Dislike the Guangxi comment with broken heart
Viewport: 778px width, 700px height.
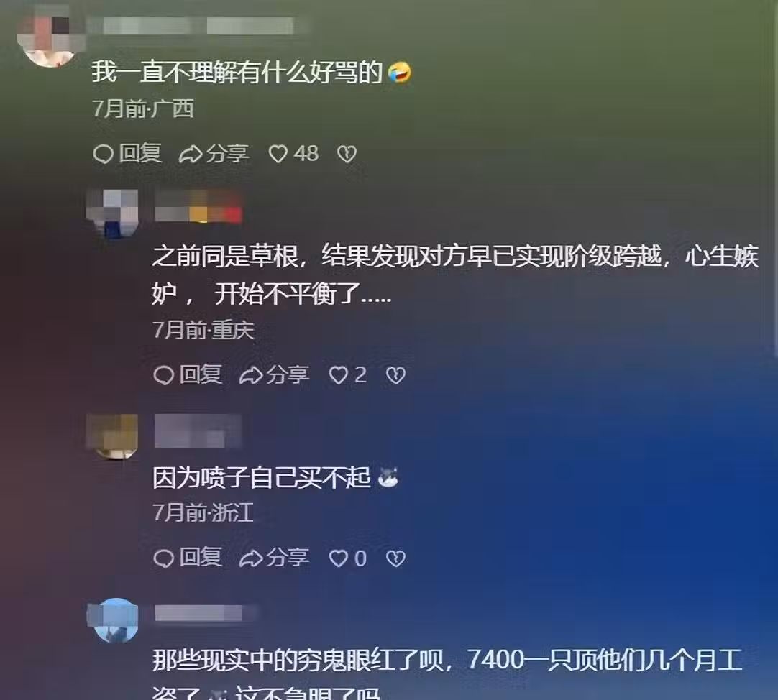pos(347,154)
